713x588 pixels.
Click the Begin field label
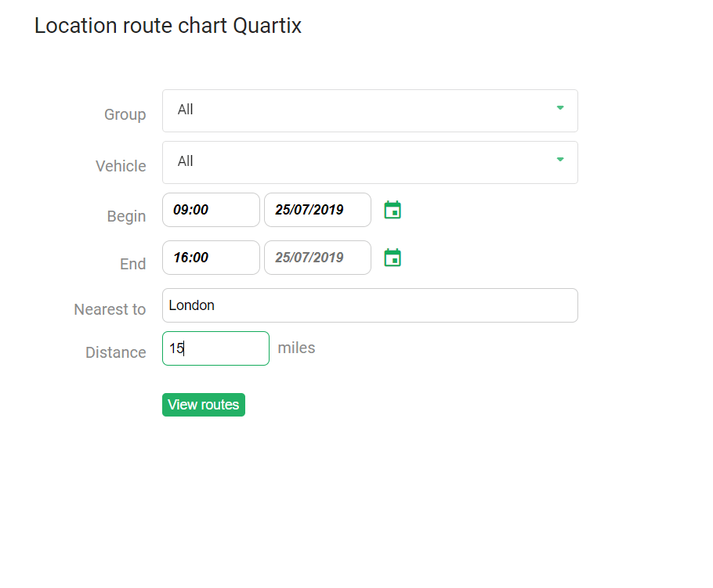[x=126, y=216]
